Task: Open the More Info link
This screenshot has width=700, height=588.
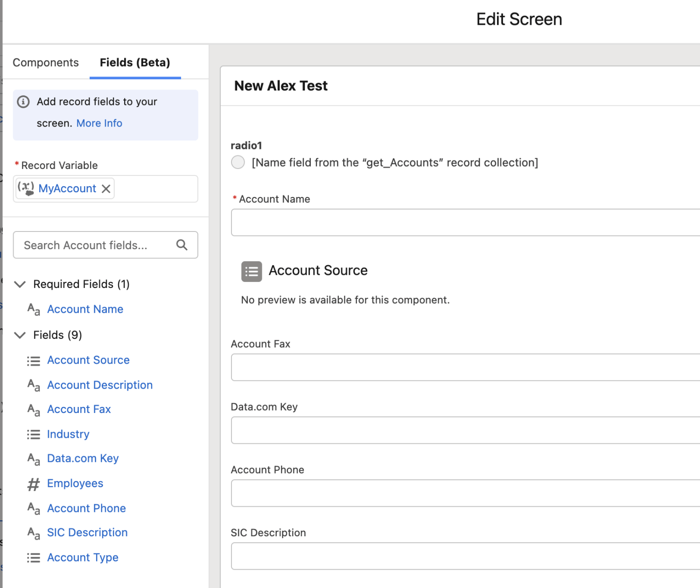Action: pyautogui.click(x=99, y=123)
